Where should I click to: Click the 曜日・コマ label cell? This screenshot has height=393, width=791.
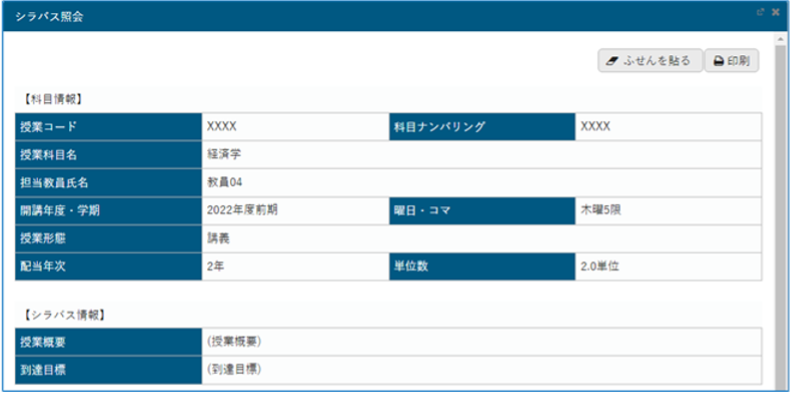coord(482,211)
